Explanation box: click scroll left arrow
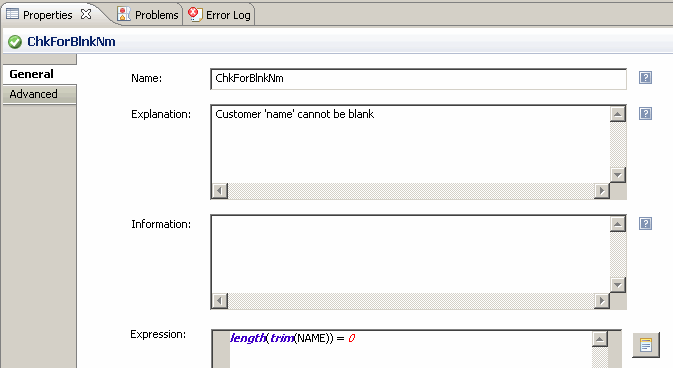The image size is (673, 368). (220, 191)
